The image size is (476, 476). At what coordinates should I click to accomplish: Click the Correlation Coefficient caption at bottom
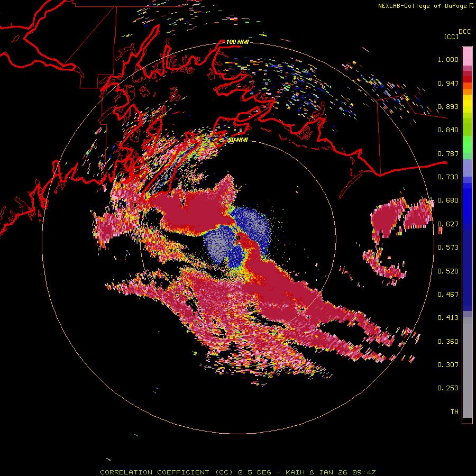point(237,472)
